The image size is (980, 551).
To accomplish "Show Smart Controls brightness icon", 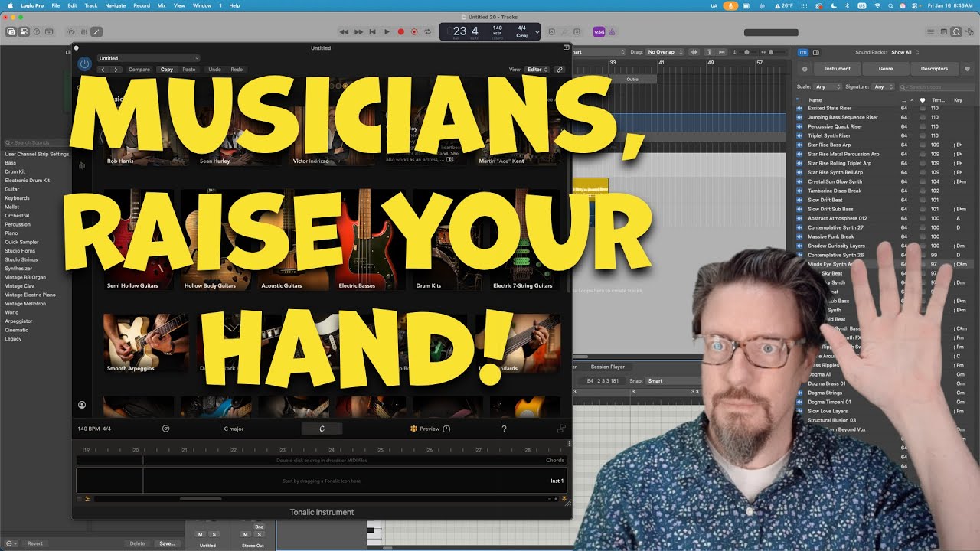I will tap(71, 31).
